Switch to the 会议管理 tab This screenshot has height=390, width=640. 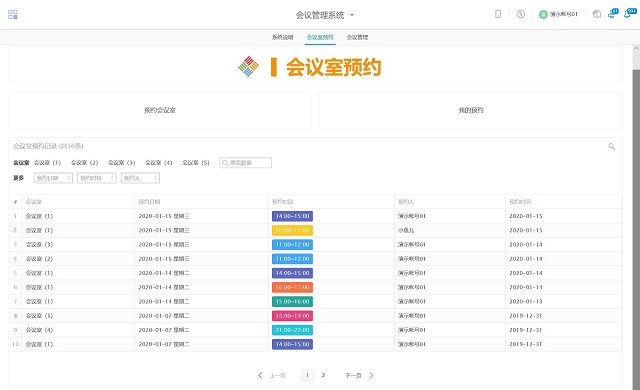pyautogui.click(x=358, y=37)
